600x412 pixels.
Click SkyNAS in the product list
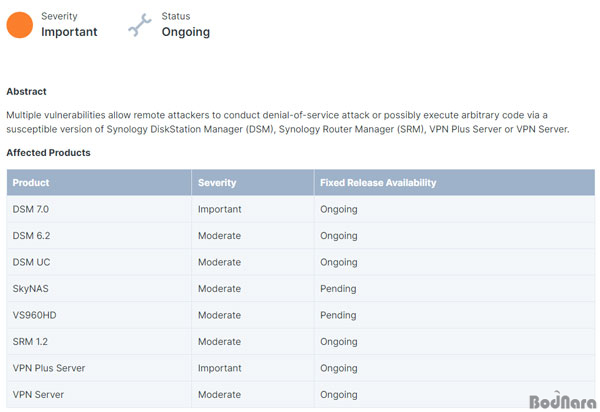[x=31, y=289]
